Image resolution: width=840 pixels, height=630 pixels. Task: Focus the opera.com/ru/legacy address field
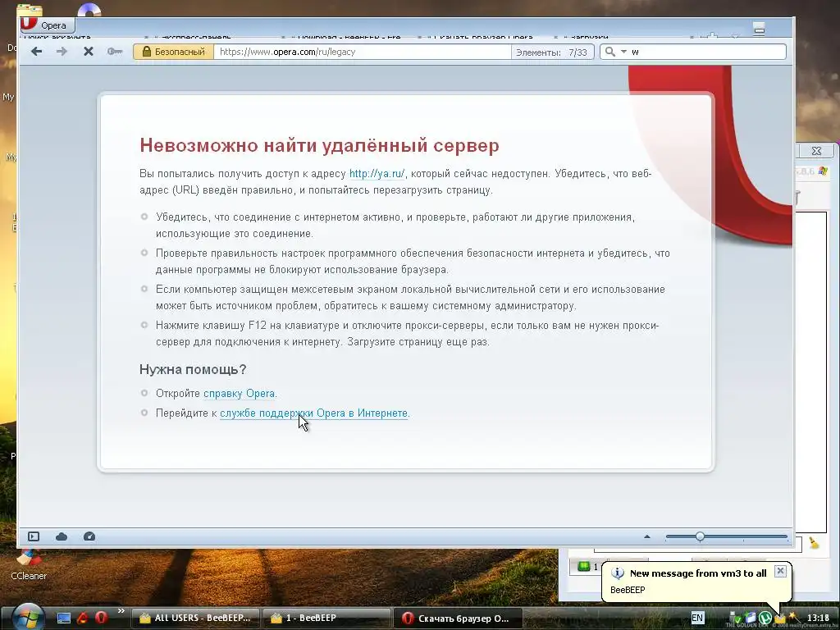362,52
